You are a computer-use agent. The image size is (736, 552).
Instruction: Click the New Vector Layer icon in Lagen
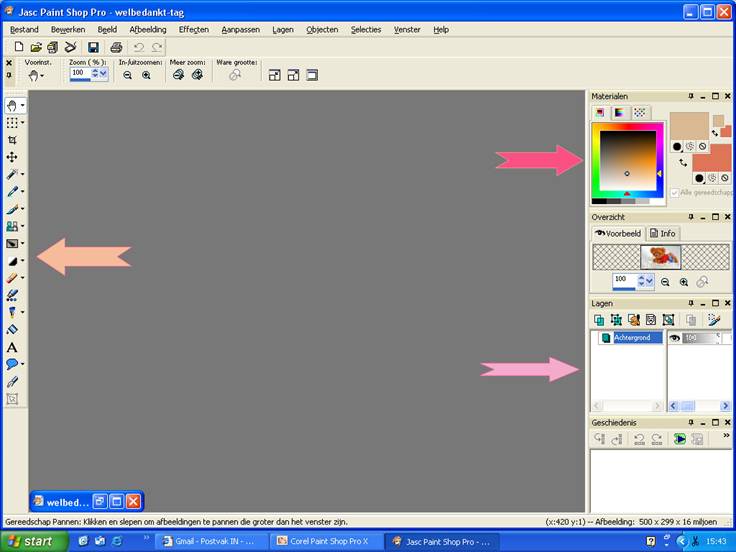coord(616,320)
